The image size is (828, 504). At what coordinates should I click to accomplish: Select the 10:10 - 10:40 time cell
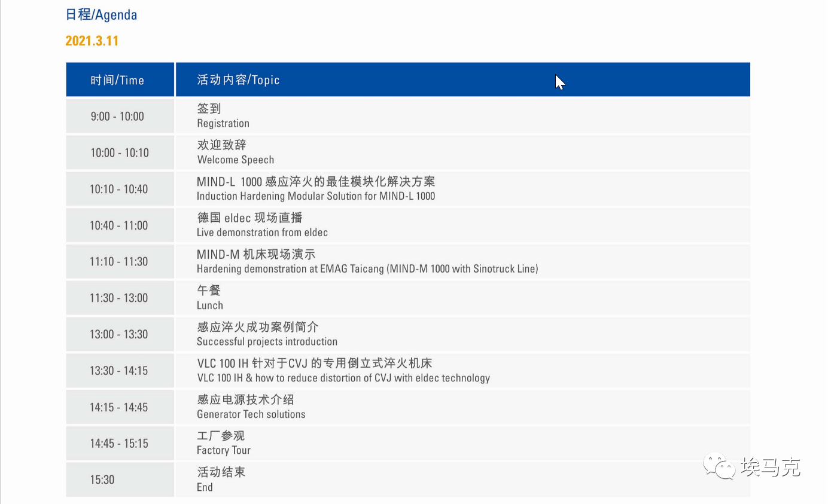click(120, 189)
